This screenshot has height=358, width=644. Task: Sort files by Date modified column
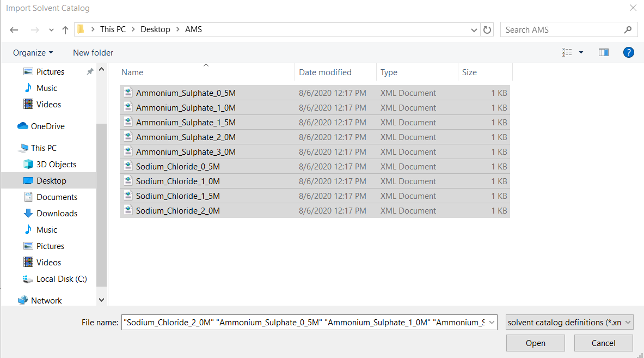pos(325,72)
